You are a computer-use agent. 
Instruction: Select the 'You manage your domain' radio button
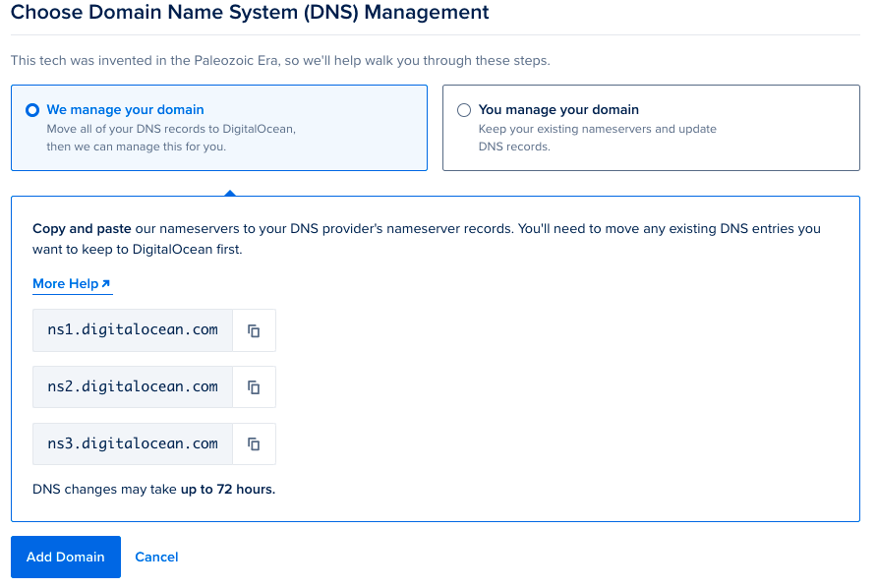click(x=464, y=110)
